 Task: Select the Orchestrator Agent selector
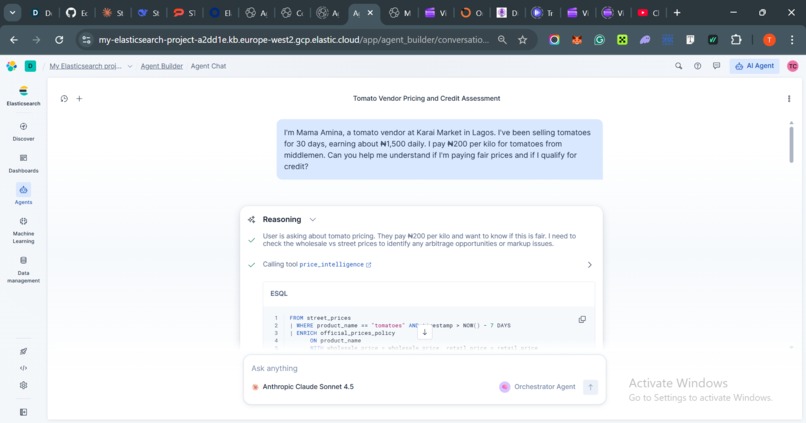tap(538, 387)
